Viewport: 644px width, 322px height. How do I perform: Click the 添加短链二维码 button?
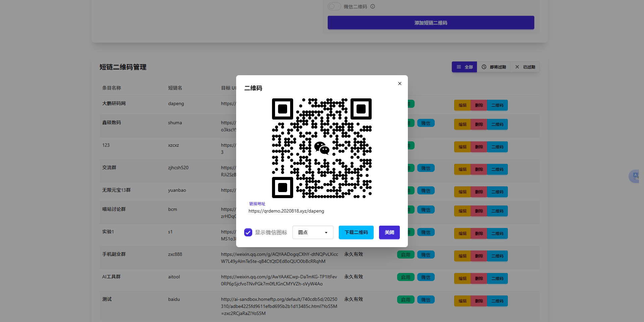(431, 22)
